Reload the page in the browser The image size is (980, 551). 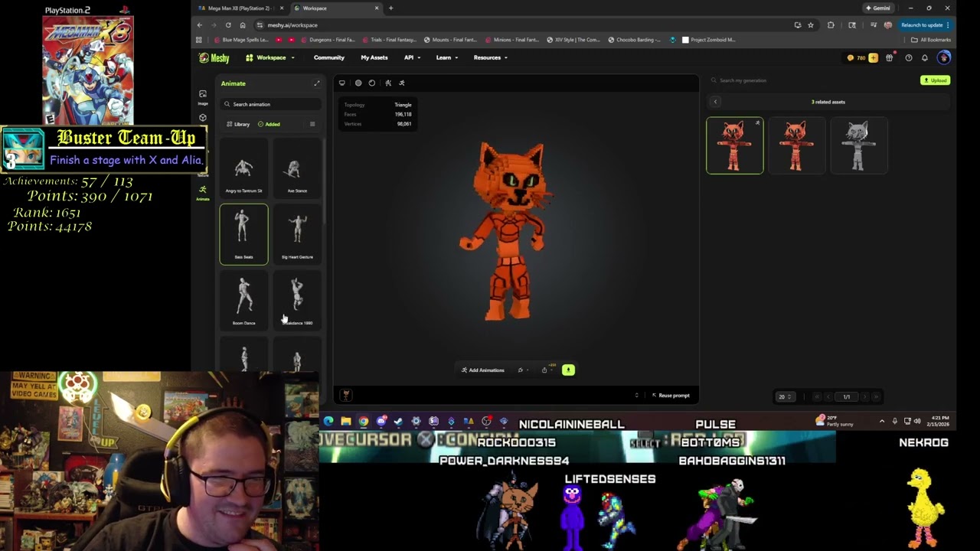point(228,24)
